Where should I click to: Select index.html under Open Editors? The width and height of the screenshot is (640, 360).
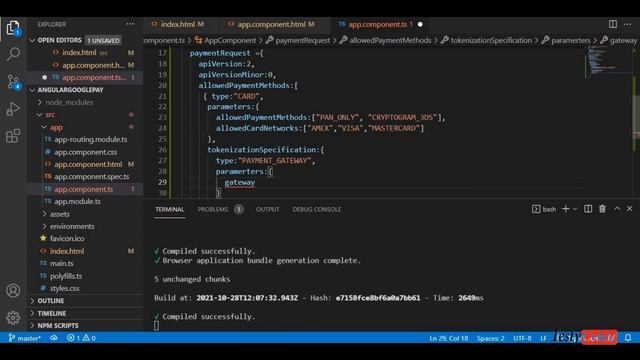(x=79, y=53)
